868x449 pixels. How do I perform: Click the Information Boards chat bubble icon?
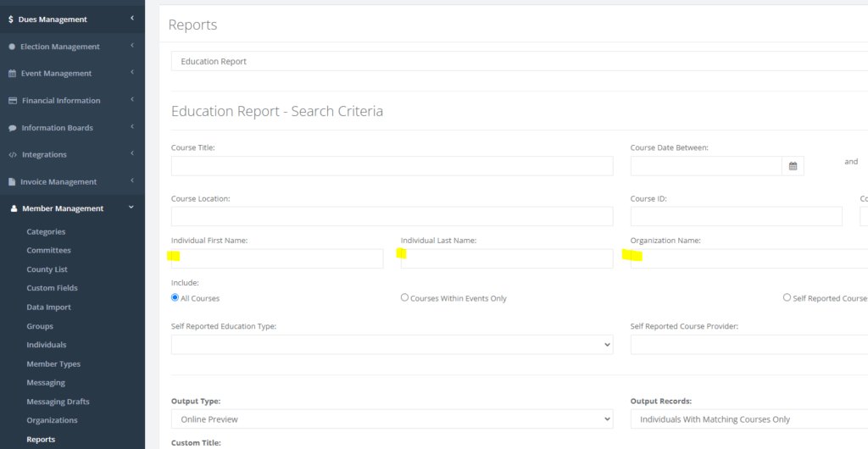pos(12,128)
